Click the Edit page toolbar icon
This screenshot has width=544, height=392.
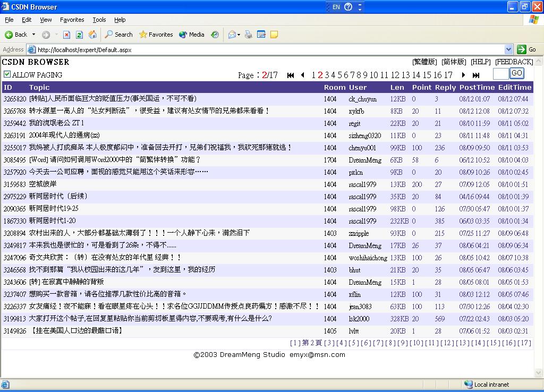[x=261, y=35]
